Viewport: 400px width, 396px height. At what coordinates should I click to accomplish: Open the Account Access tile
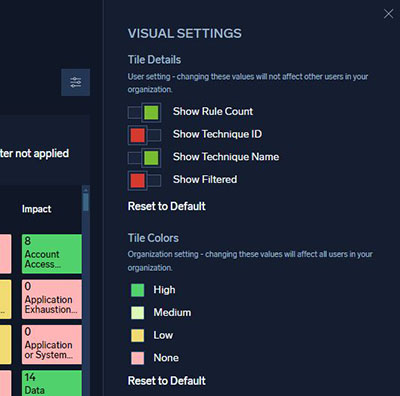(52, 254)
